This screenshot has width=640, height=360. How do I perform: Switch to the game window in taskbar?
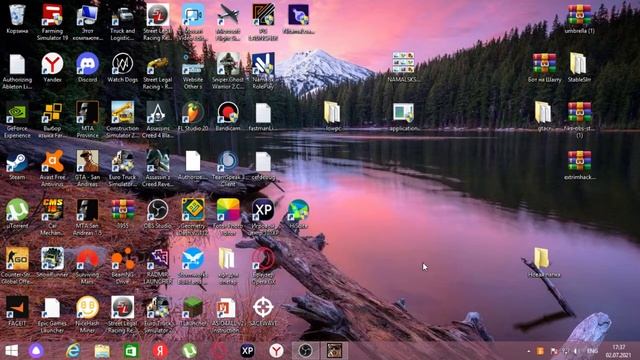[334, 351]
